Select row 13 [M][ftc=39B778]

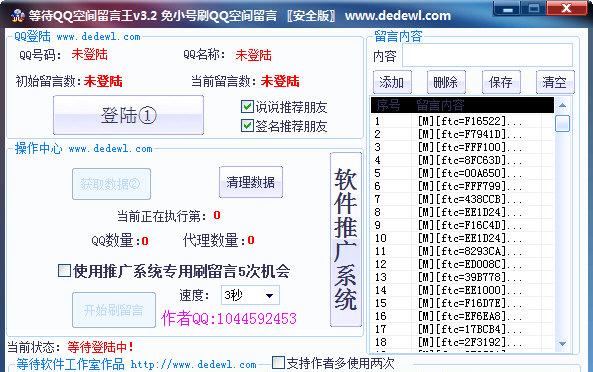click(462, 277)
